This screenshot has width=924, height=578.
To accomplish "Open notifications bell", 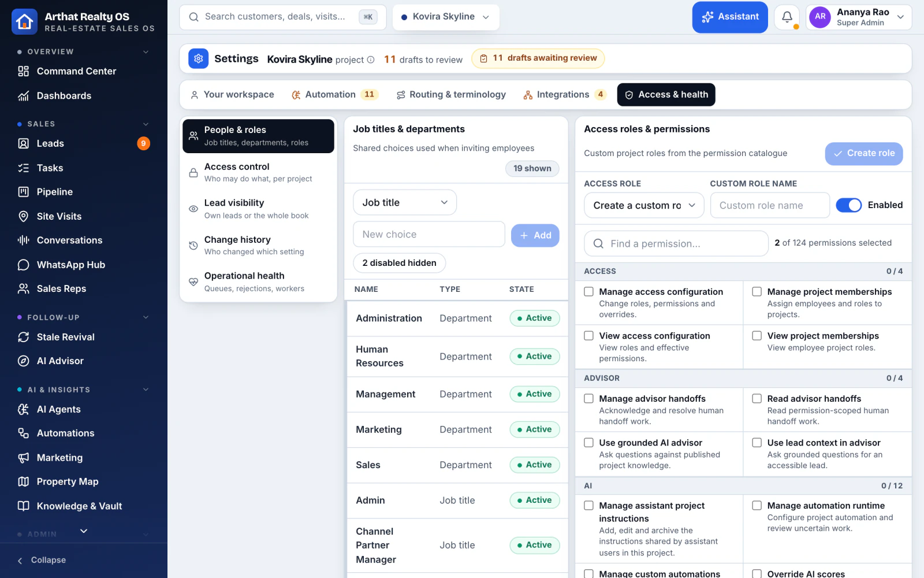I will tap(787, 17).
